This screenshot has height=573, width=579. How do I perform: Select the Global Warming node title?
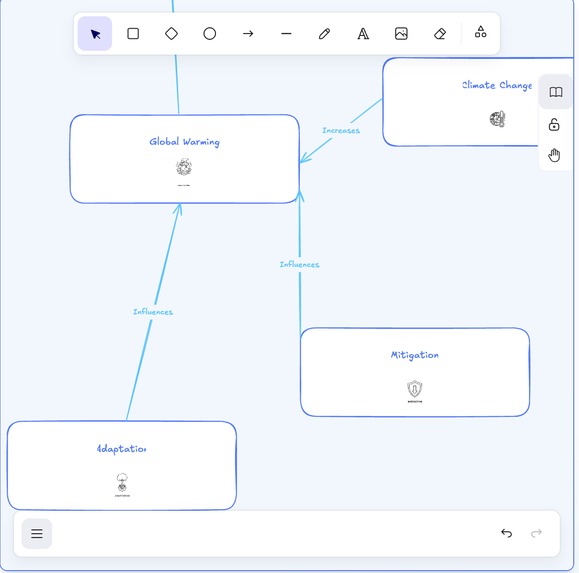pyautogui.click(x=184, y=142)
